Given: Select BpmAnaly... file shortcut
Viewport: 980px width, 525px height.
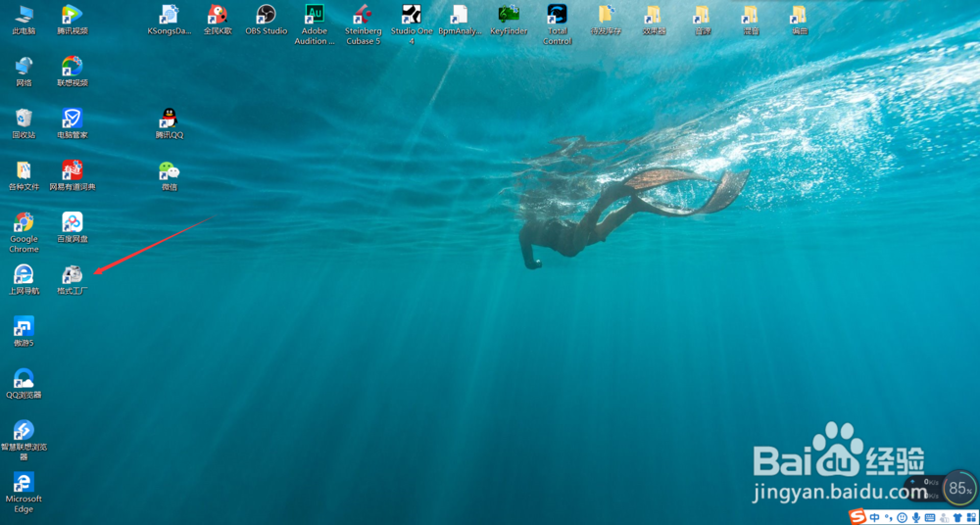Looking at the screenshot, I should (x=460, y=20).
